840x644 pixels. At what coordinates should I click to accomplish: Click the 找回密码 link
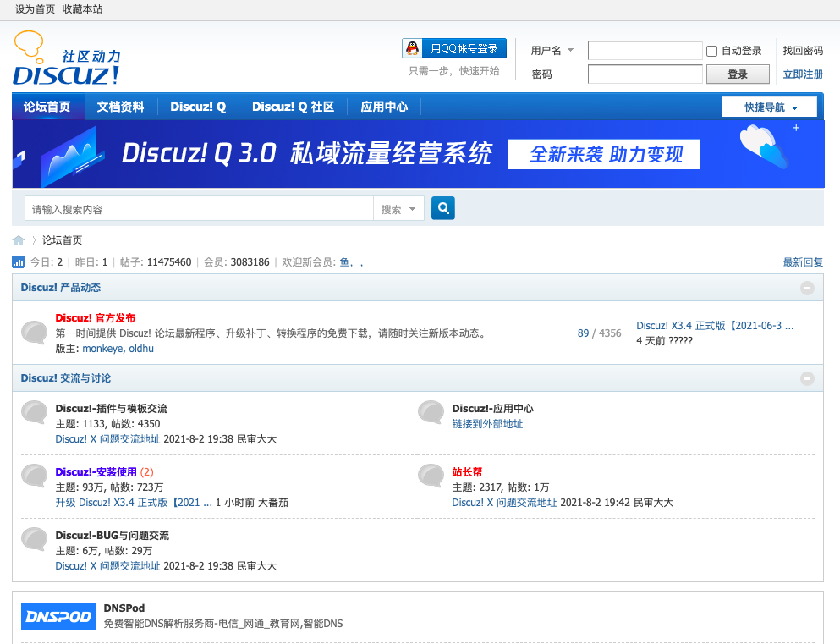[x=803, y=51]
